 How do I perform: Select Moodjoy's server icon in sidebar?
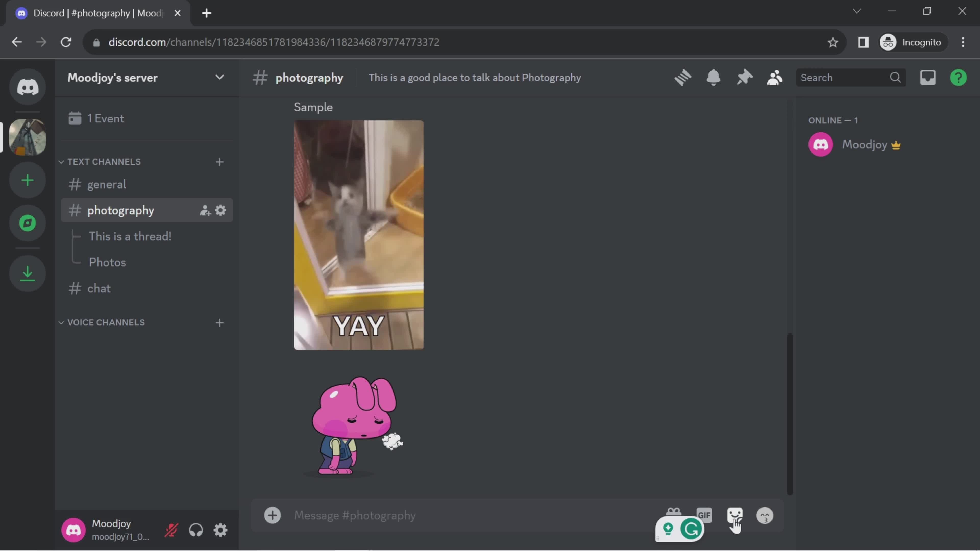point(27,137)
